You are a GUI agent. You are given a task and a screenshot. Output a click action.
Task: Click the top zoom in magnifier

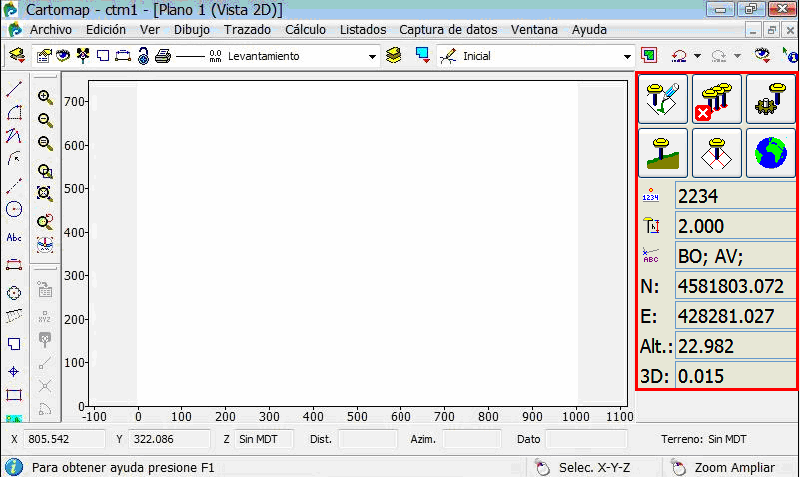45,97
